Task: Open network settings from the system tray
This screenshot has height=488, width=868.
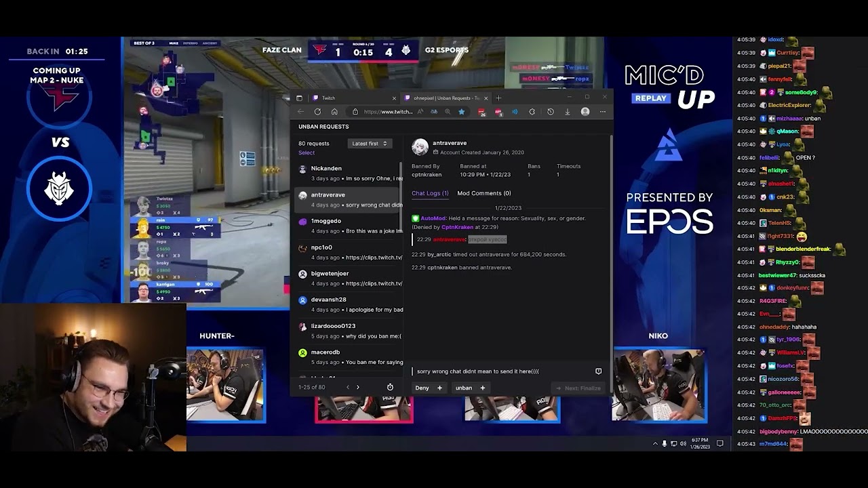Action: coord(673,443)
